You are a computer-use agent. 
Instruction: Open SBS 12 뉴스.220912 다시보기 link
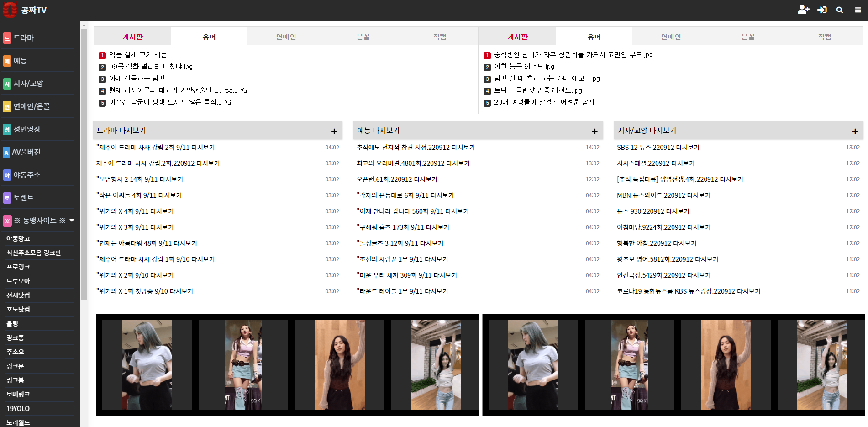(x=658, y=148)
